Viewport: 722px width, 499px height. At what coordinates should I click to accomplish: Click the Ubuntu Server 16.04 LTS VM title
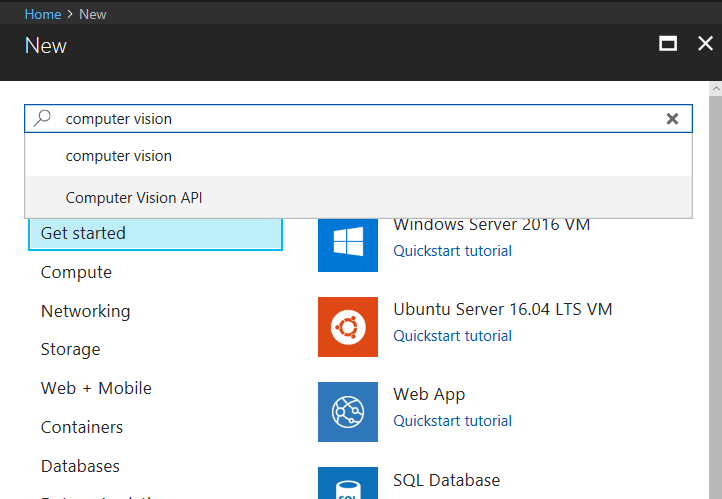coord(503,309)
